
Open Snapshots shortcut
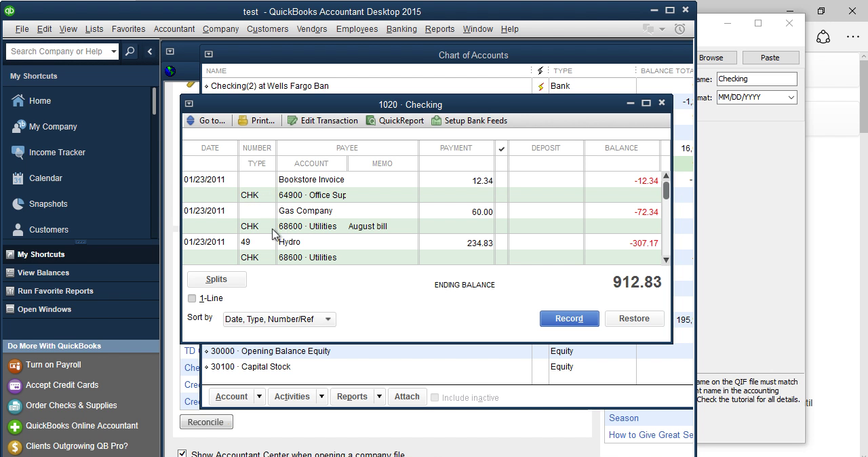click(47, 204)
